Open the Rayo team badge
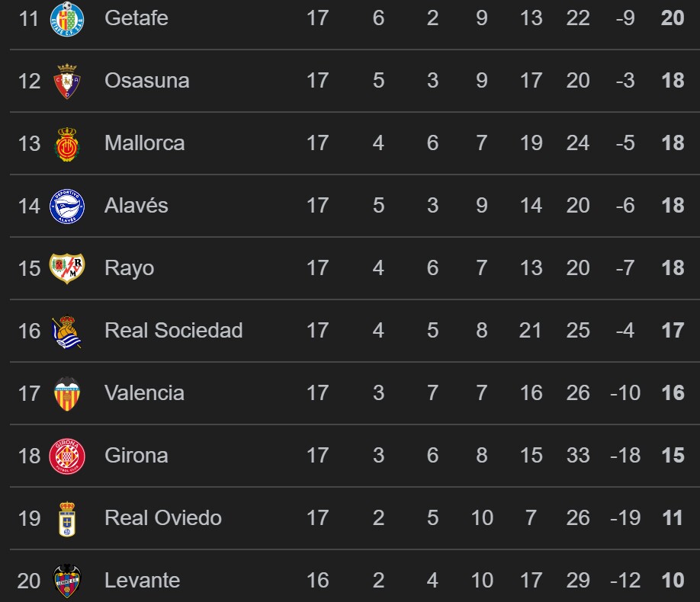This screenshot has height=602, width=700. 67,268
